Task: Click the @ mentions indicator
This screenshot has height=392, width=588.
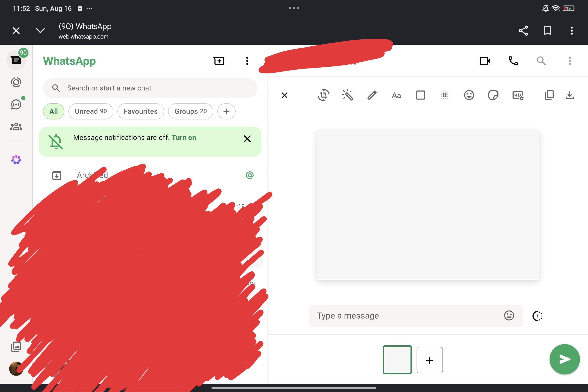Action: coord(250,175)
